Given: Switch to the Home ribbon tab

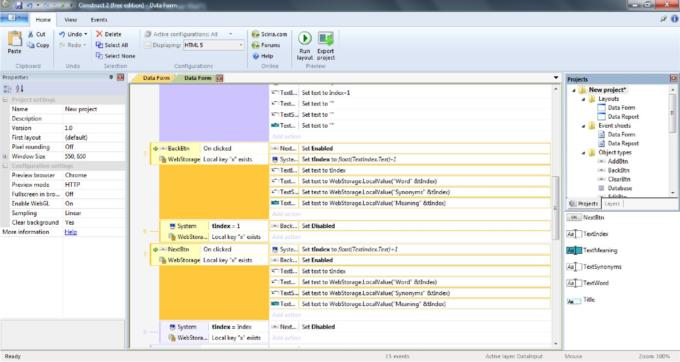Looking at the screenshot, I should pos(43,20).
